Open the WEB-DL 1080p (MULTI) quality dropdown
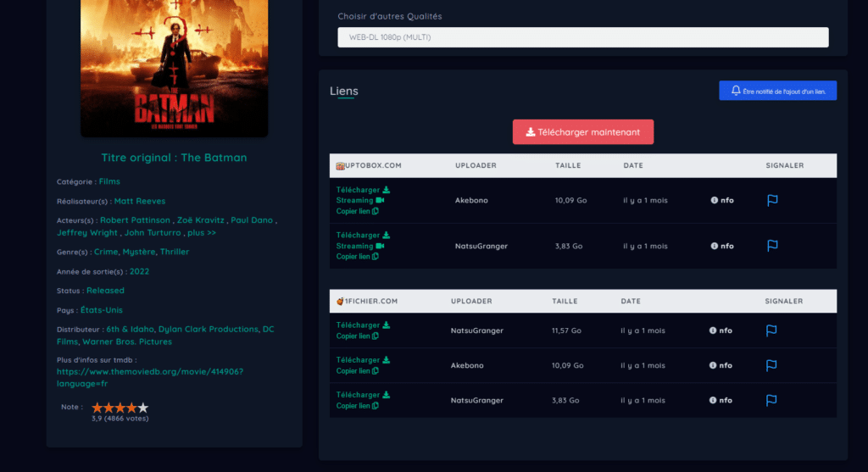 583,37
